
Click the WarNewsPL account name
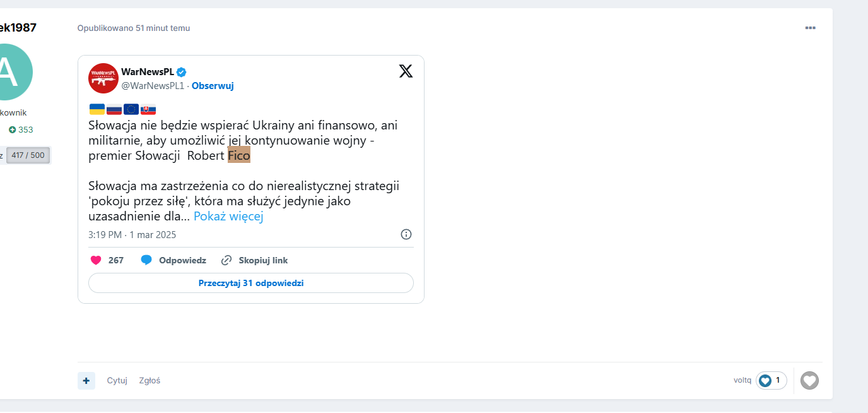click(x=148, y=72)
